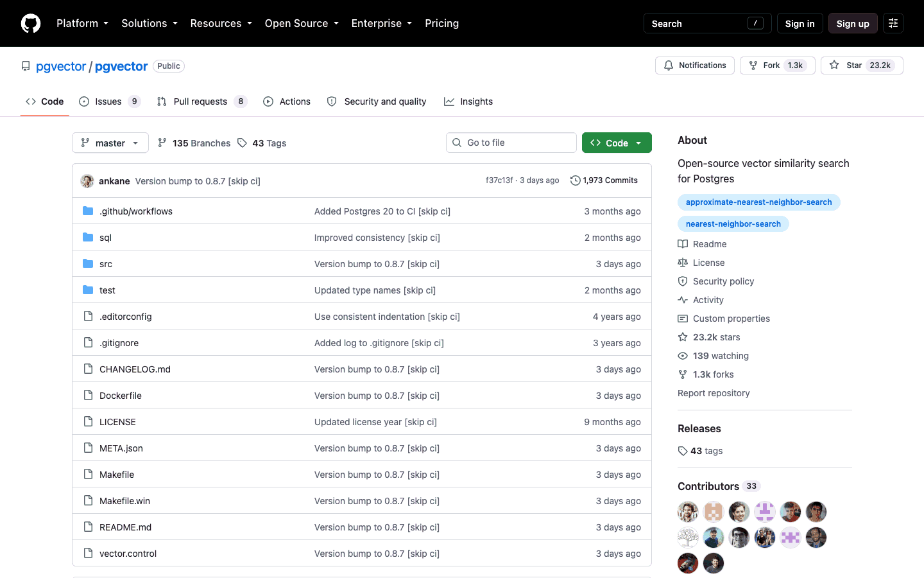Click the .editorconfig file icon
The height and width of the screenshot is (578, 924).
[x=88, y=317]
